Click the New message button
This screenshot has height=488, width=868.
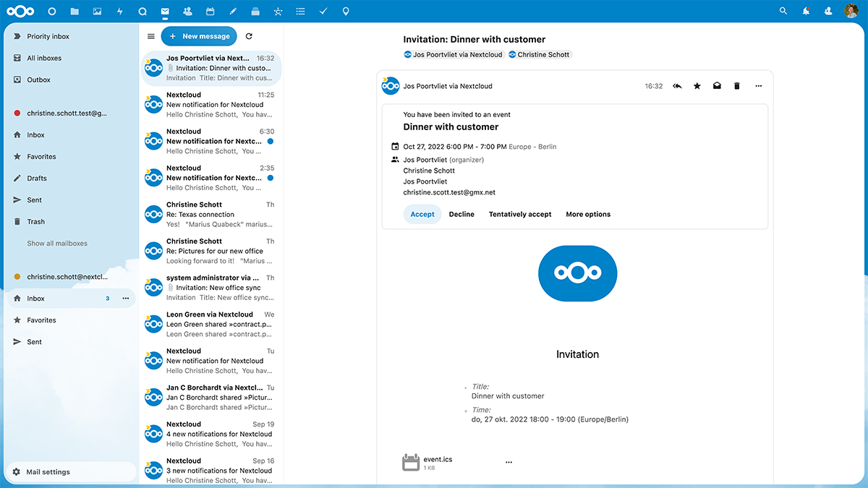(x=199, y=36)
